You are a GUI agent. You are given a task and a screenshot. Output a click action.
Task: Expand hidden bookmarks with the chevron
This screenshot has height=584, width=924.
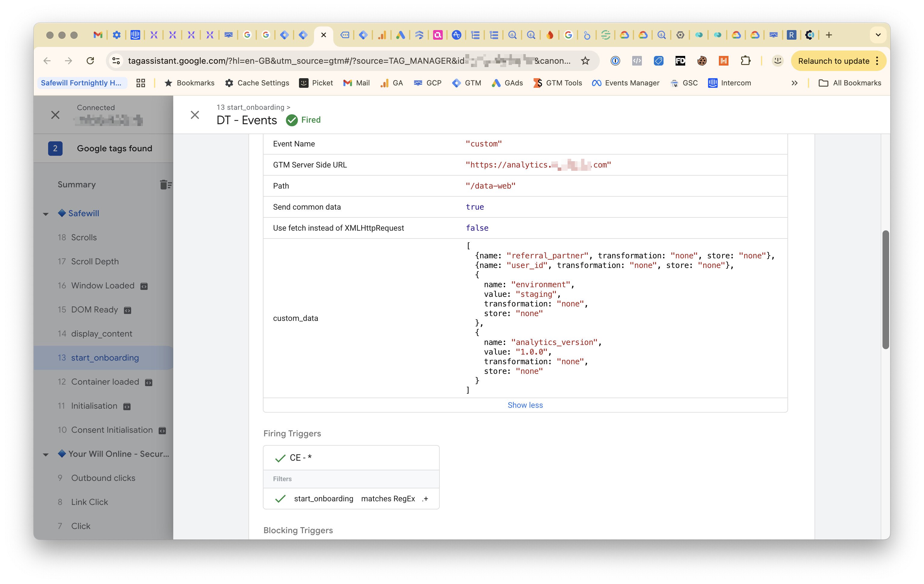(x=794, y=83)
